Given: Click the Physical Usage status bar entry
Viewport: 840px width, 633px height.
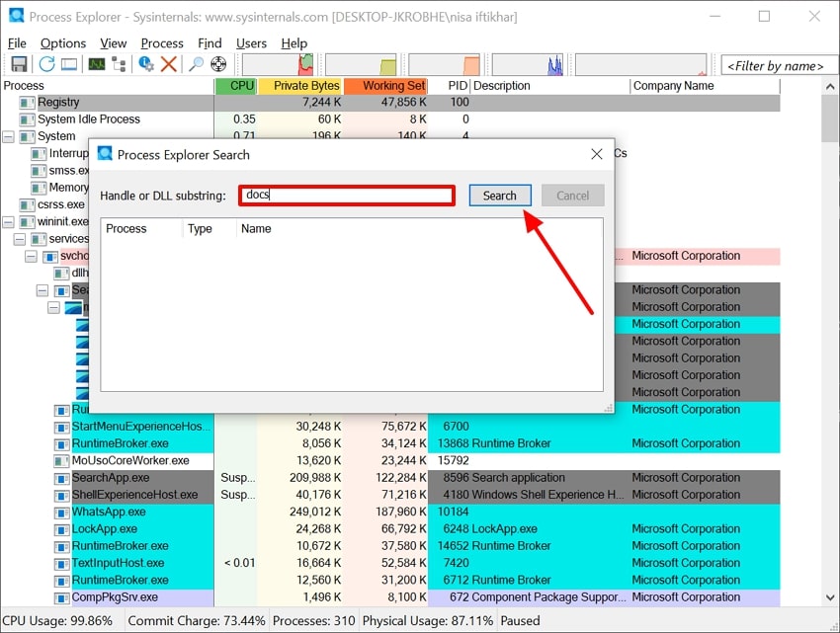Looking at the screenshot, I should (x=428, y=621).
